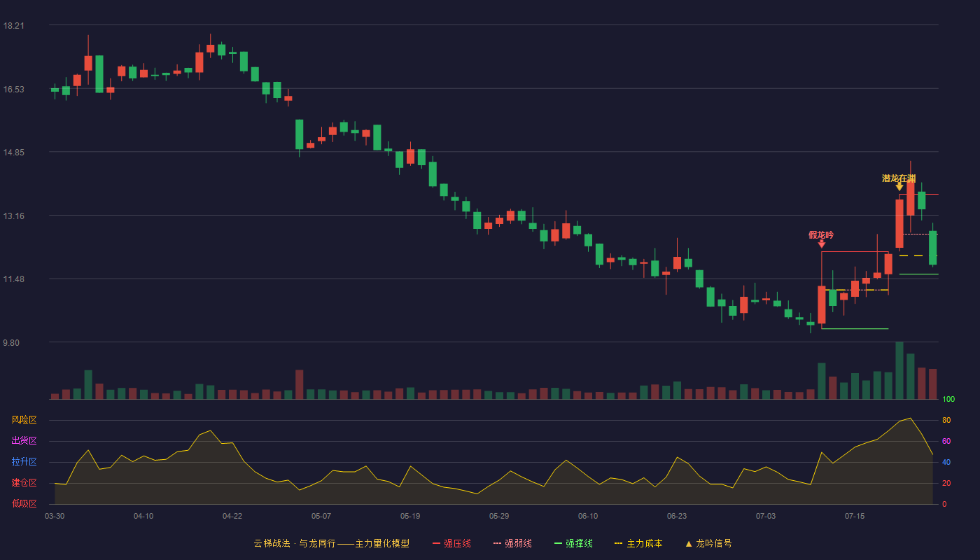Image resolution: width=980 pixels, height=560 pixels.
Task: Click the 18.21 price axis label
Action: (13, 26)
